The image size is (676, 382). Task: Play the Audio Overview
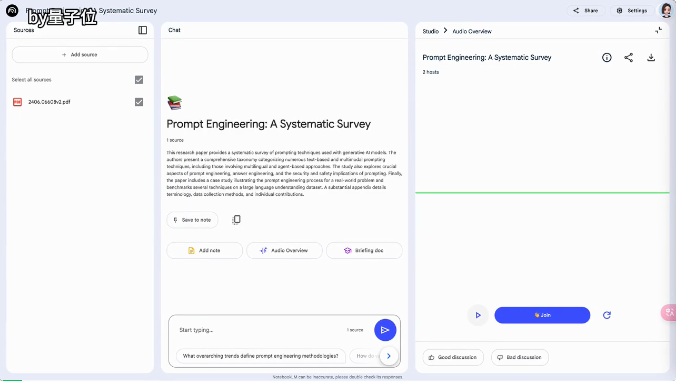point(478,315)
